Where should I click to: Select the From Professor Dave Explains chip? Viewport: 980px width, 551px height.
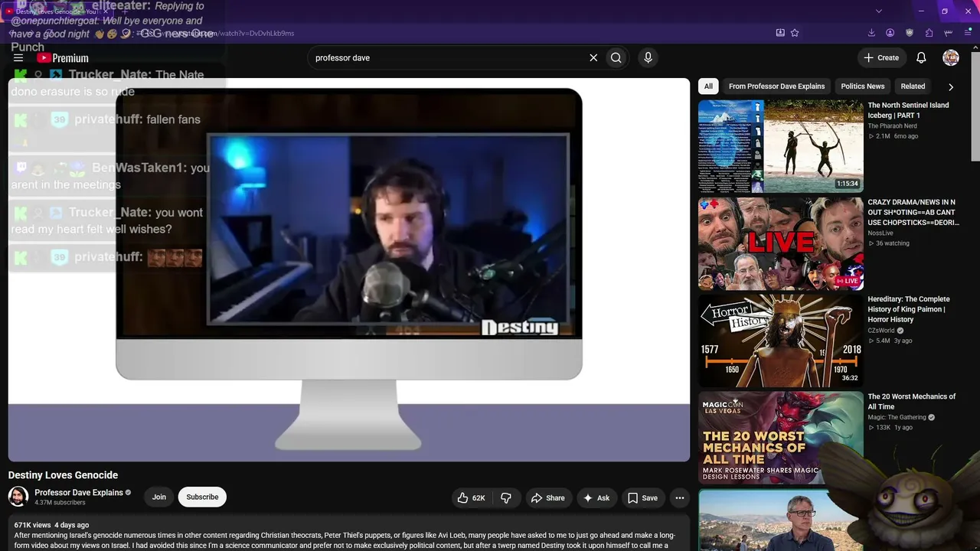point(776,86)
